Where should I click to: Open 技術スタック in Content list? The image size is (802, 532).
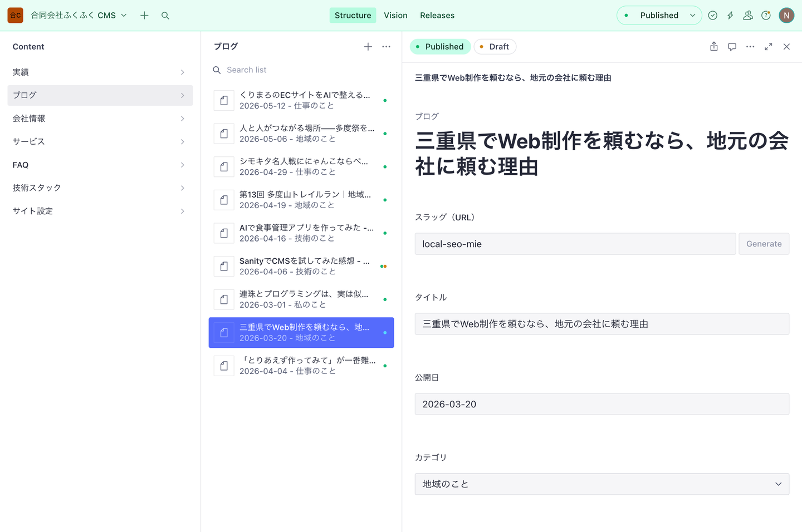[x=100, y=188]
